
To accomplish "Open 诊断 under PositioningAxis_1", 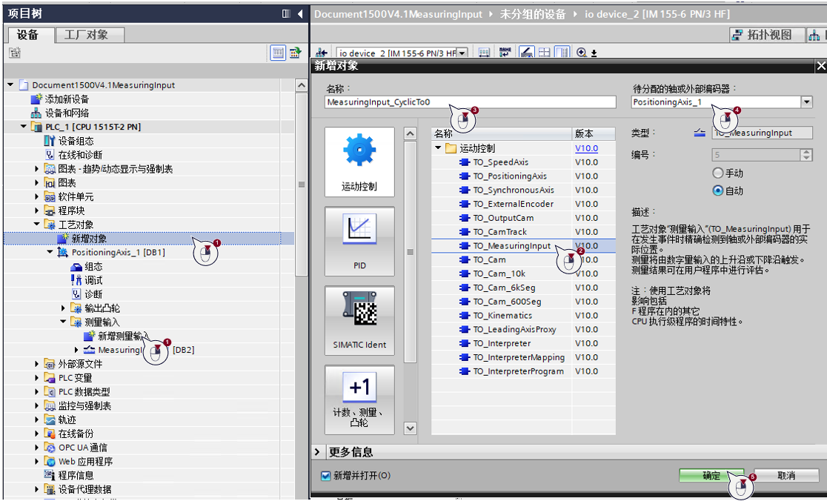I will point(93,294).
